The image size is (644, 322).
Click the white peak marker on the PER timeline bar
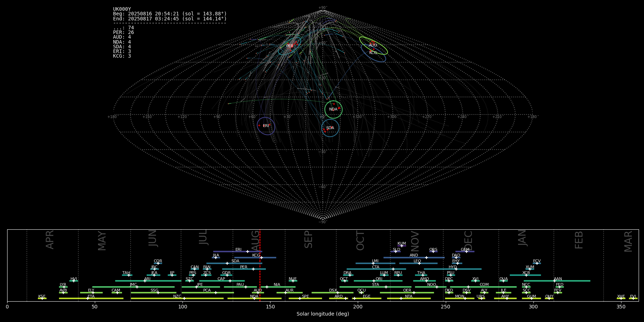coord(253,269)
